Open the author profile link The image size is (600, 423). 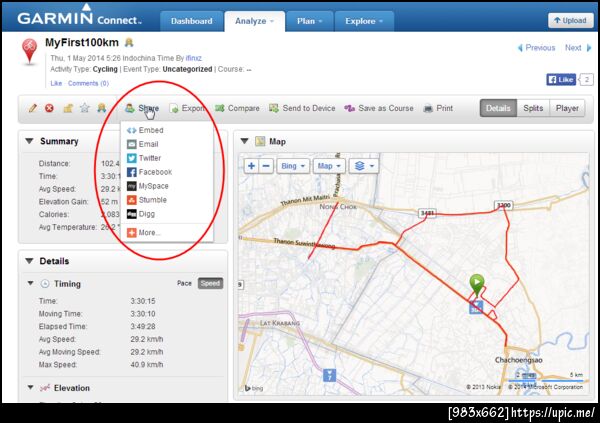pos(194,58)
